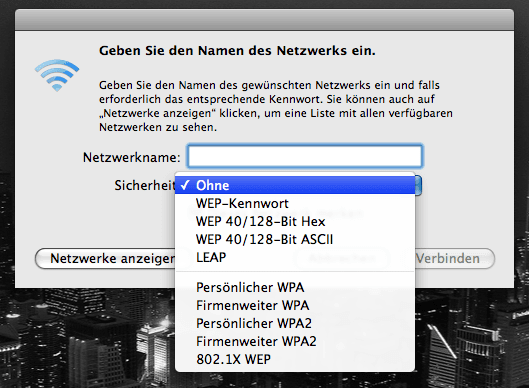Choose 802.1X WEP security type
The height and width of the screenshot is (388, 529).
[295, 359]
